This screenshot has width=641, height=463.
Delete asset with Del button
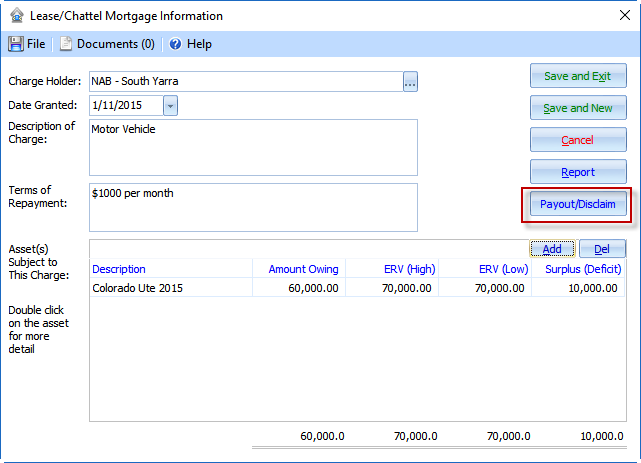pos(602,249)
